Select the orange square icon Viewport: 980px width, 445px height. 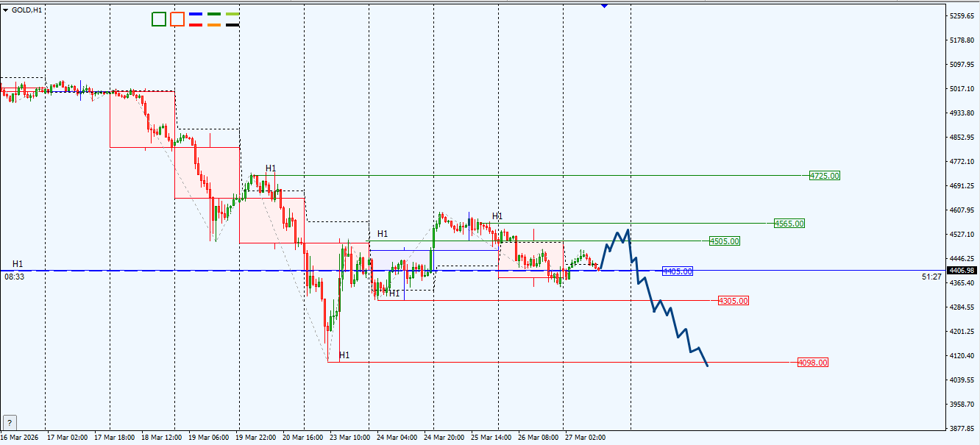(177, 19)
